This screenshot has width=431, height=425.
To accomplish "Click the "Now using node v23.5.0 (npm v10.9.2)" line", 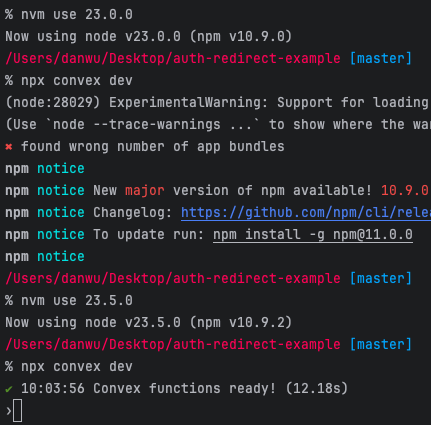I will click(149, 323).
